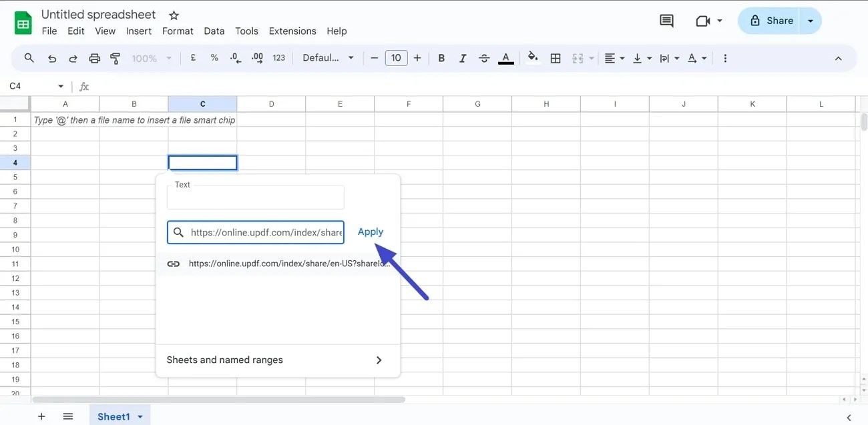
Task: Select the decrease decimal places icon
Action: (x=235, y=58)
